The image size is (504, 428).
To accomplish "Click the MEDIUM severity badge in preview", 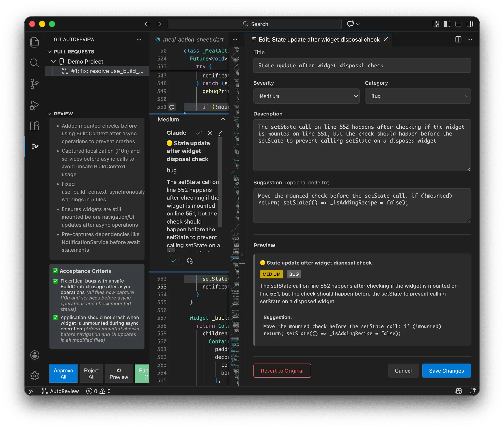I will point(271,274).
